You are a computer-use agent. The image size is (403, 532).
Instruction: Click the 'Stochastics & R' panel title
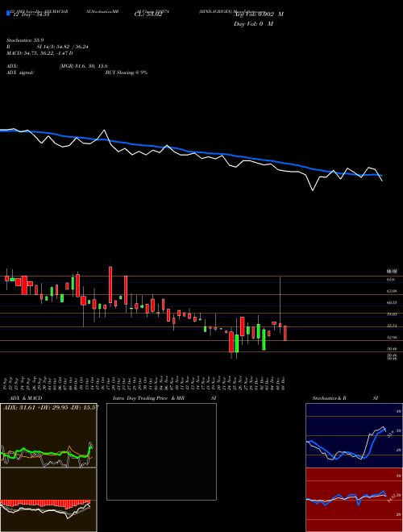tap(330, 398)
